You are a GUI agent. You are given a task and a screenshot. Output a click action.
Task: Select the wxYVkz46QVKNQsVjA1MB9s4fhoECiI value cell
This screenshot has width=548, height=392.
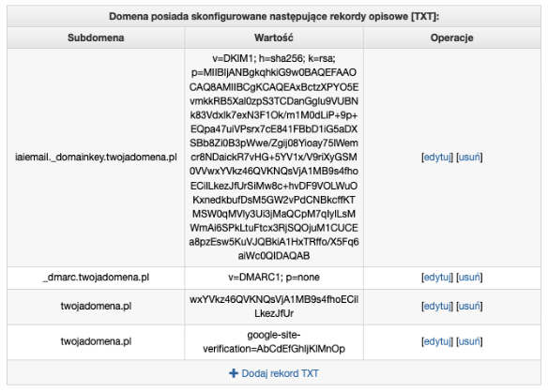[x=274, y=307]
